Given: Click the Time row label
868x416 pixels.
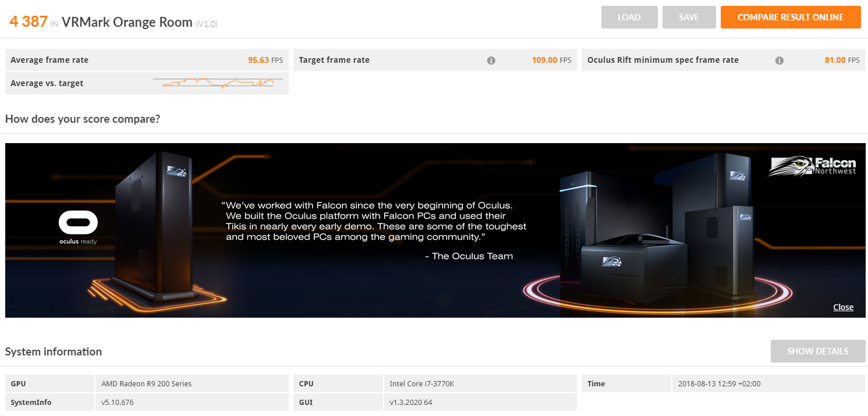Looking at the screenshot, I should (596, 383).
